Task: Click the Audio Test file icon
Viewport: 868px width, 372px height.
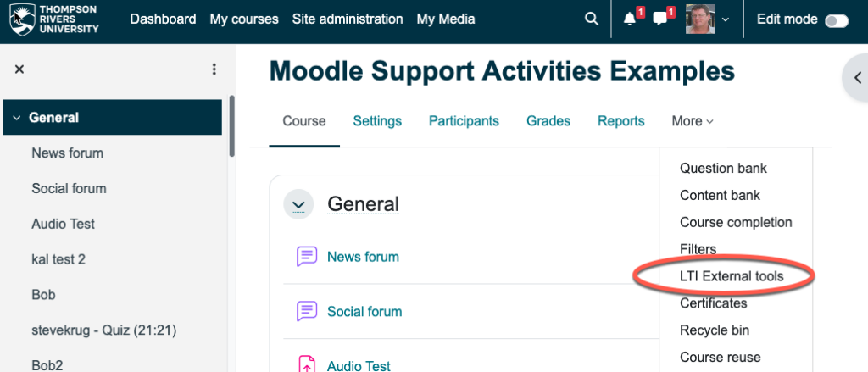Action: pyautogui.click(x=307, y=365)
